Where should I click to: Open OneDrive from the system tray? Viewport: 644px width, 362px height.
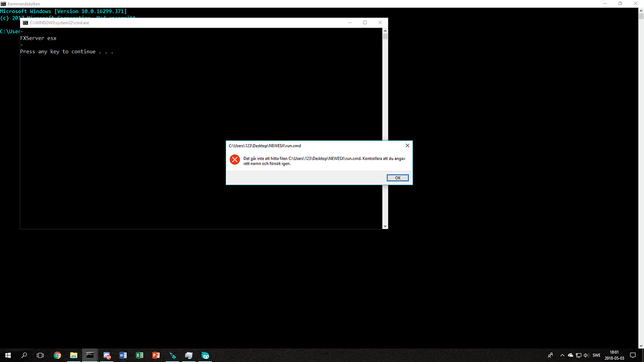pos(570,355)
